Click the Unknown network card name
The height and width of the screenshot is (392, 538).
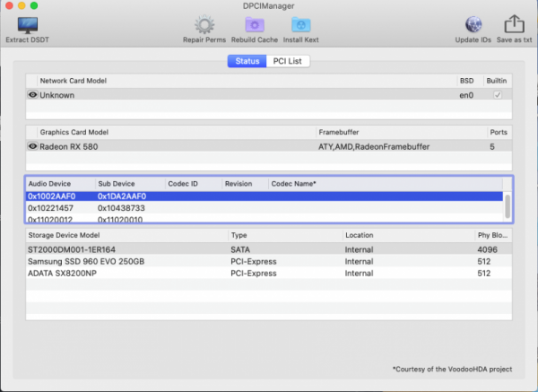point(57,95)
